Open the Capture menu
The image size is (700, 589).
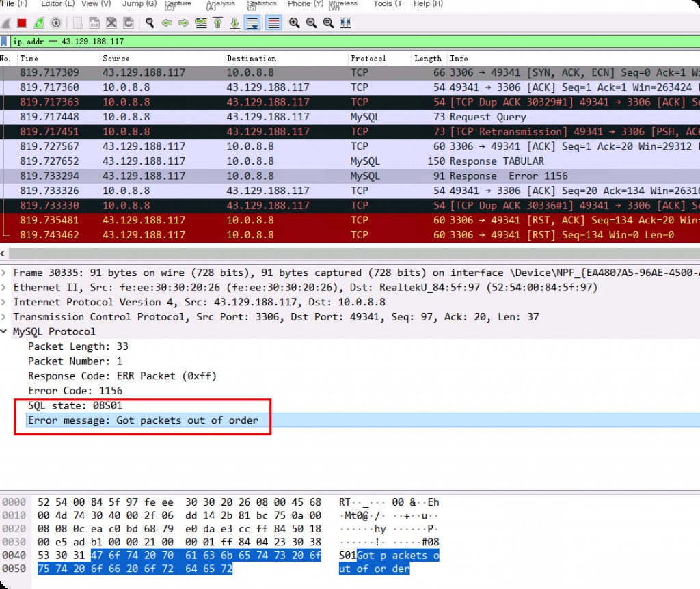(x=178, y=5)
